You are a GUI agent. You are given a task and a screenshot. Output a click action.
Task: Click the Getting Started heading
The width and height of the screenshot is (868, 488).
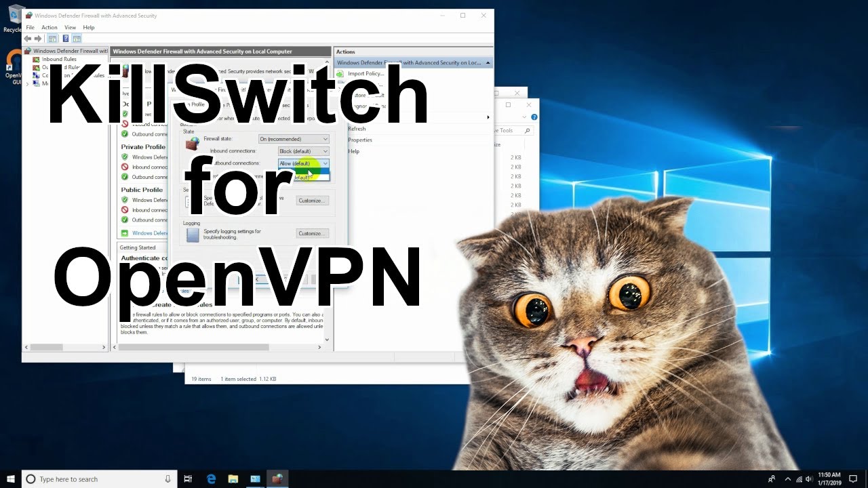pos(138,247)
